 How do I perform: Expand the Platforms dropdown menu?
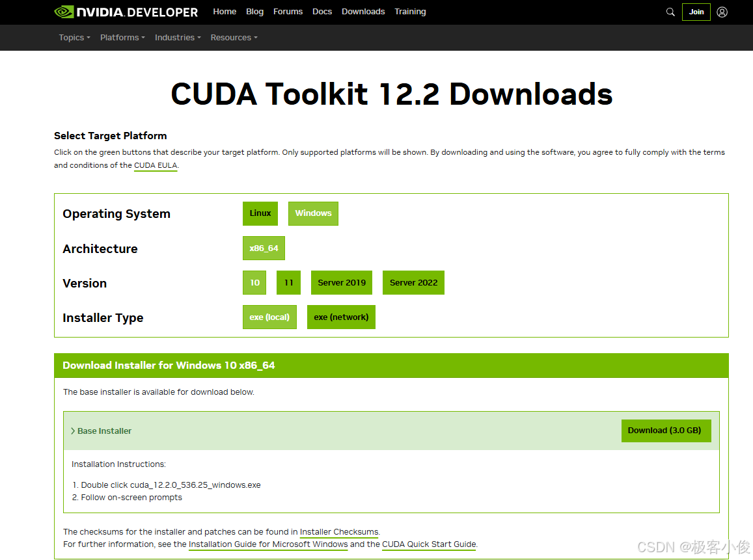click(122, 38)
